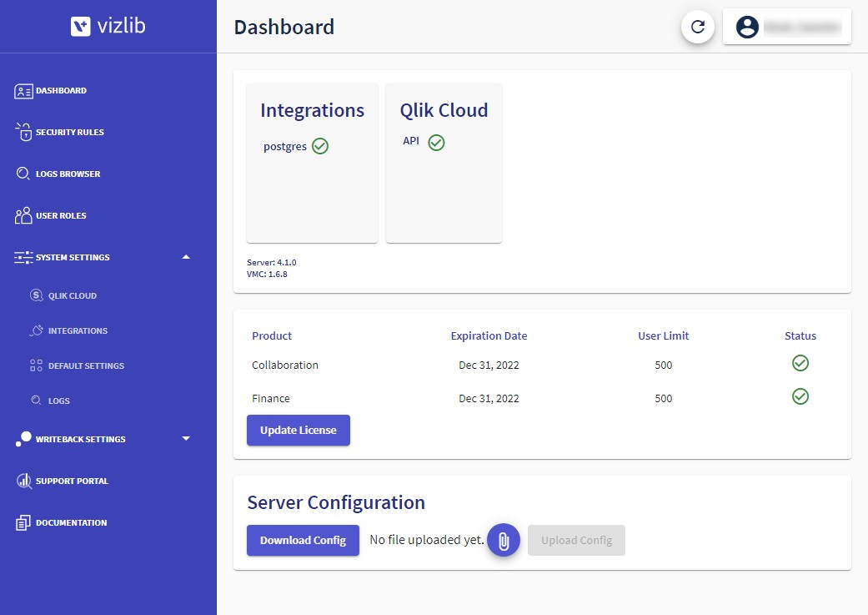
Task: Click the Dashboard page title
Action: 284,28
